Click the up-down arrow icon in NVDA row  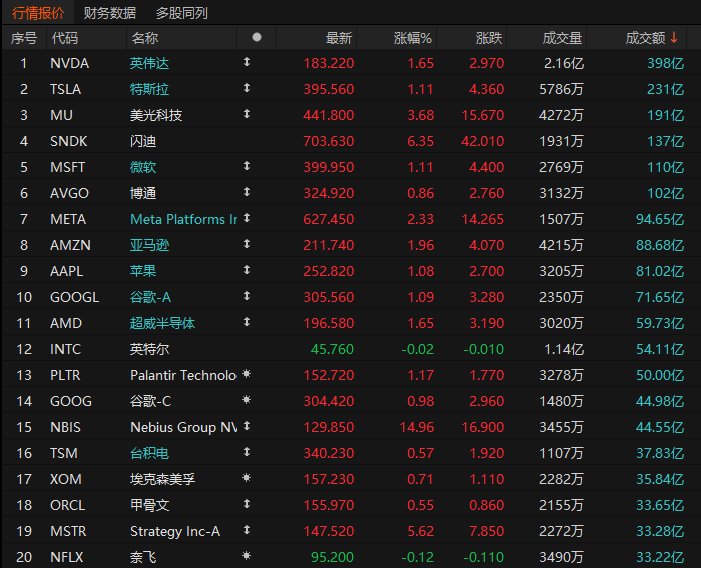tap(247, 62)
